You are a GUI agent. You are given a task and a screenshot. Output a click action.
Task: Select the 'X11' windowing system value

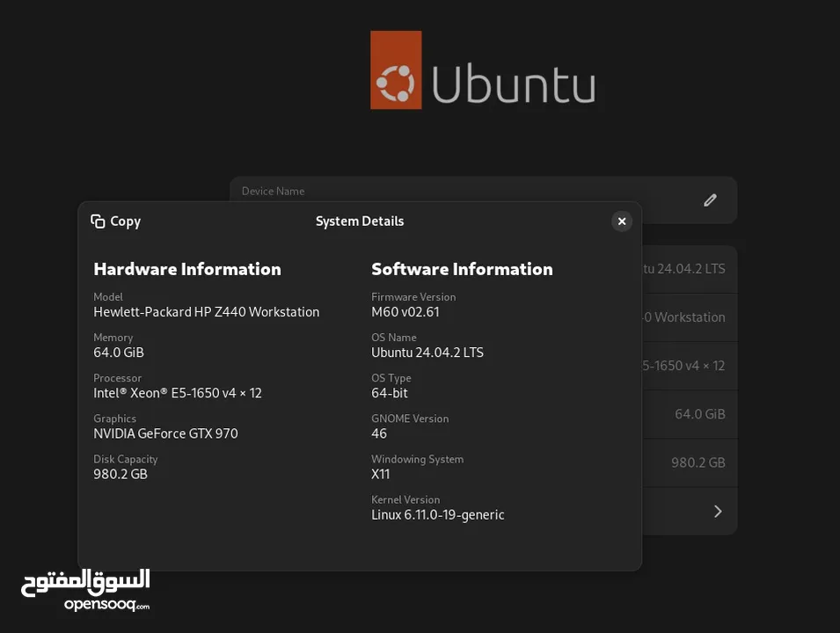point(380,475)
